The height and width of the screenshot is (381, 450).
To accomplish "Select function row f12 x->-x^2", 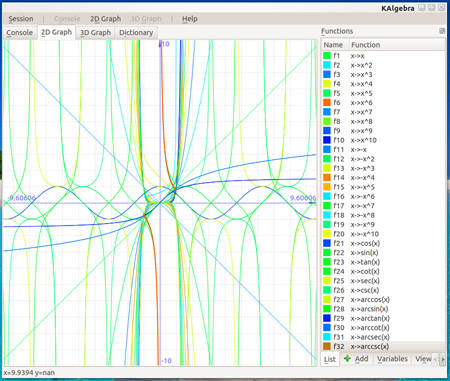I will click(383, 159).
